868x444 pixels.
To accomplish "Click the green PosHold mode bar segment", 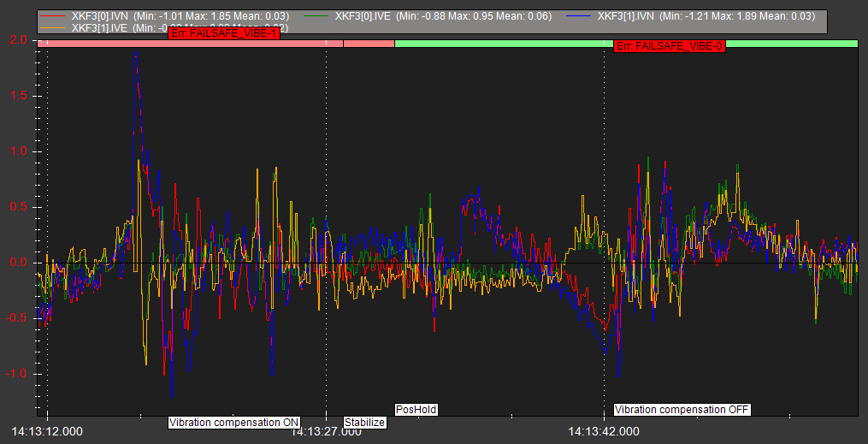I will 505,43.
